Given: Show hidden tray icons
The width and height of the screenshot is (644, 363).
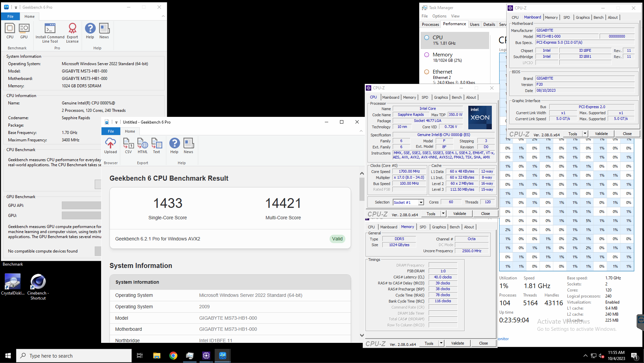Looking at the screenshot, I should (x=586, y=356).
